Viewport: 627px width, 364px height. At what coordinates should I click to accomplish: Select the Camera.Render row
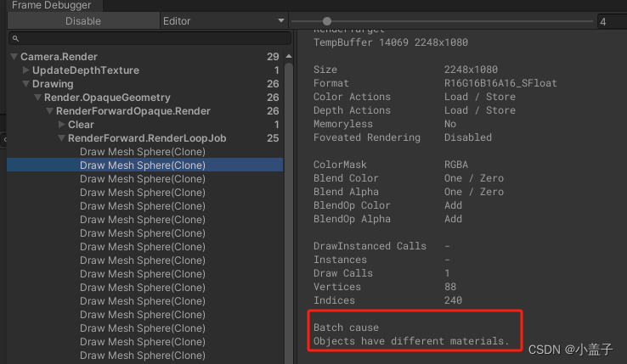tap(144, 57)
